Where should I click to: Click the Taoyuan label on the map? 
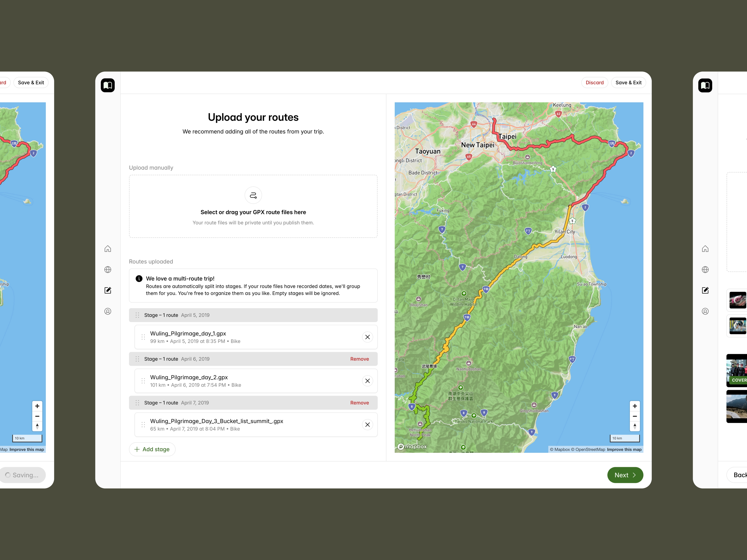tap(428, 151)
